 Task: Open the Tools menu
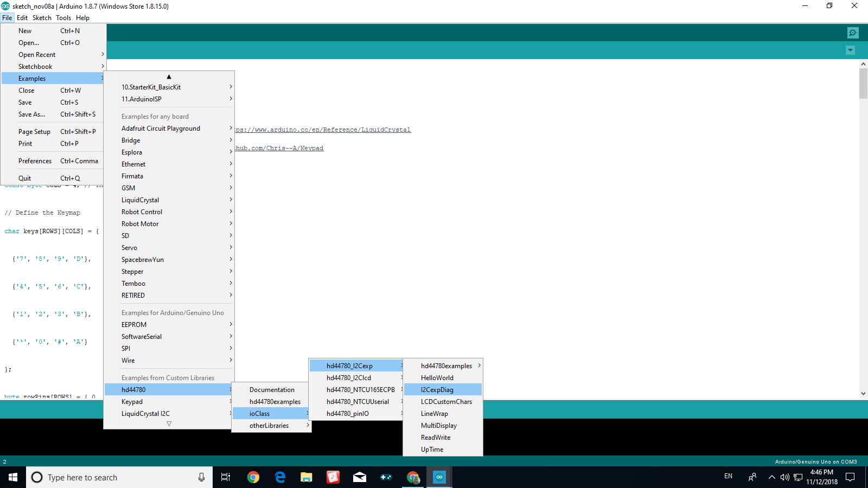63,18
